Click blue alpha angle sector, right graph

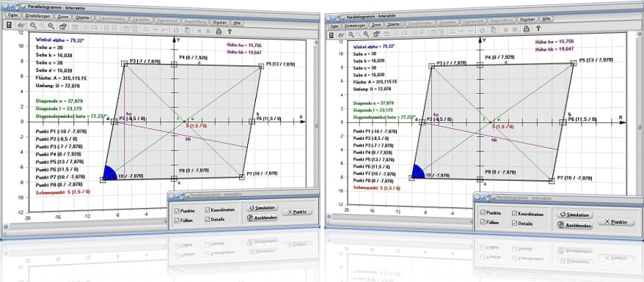click(x=417, y=171)
